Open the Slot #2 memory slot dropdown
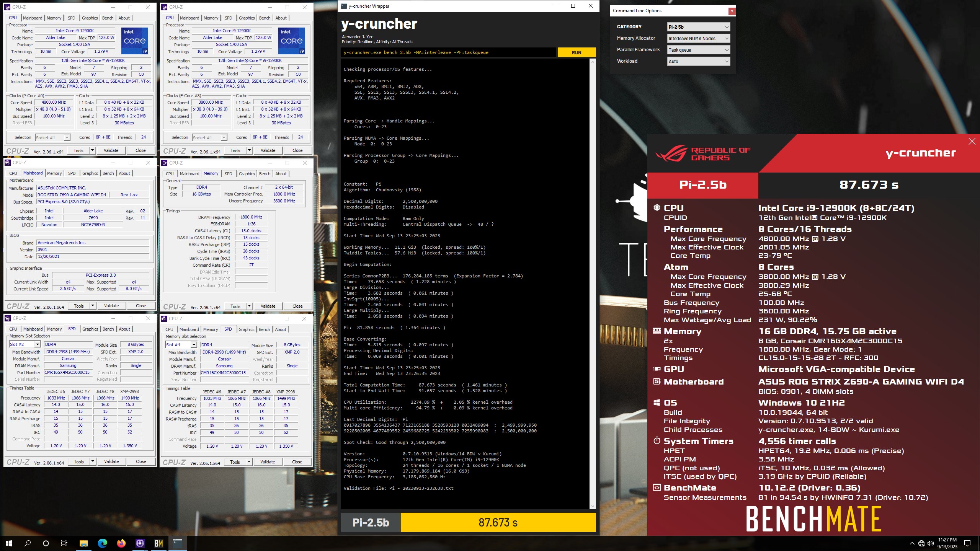The height and width of the screenshot is (551, 980). (25, 344)
